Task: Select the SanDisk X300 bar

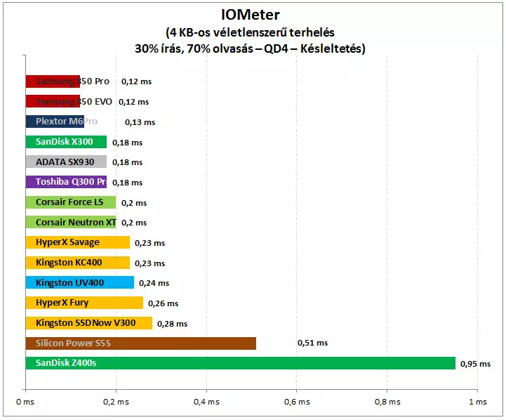Action: tap(66, 142)
